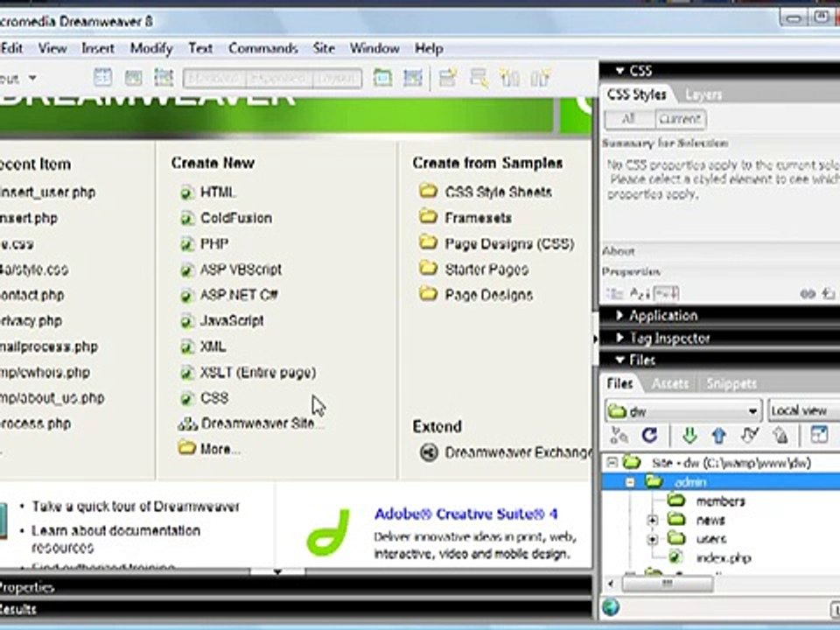Screen dimensions: 840x630
Task: Expand Files panel to show local and remote sites
Action: (819, 435)
